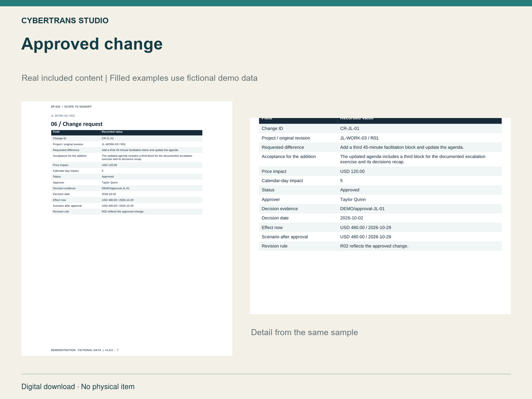Click the 'Real included content' subtitle line
Image resolution: width=532 pixels, height=399 pixels.
click(140, 78)
